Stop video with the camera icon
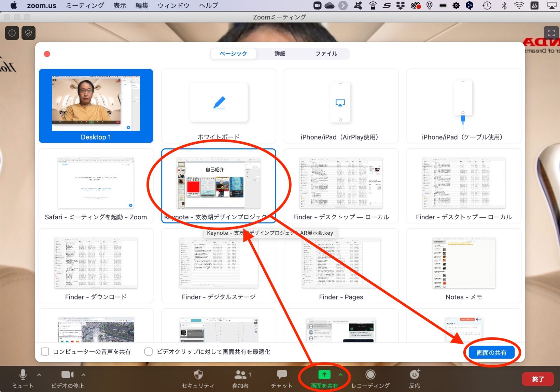 [x=67, y=375]
